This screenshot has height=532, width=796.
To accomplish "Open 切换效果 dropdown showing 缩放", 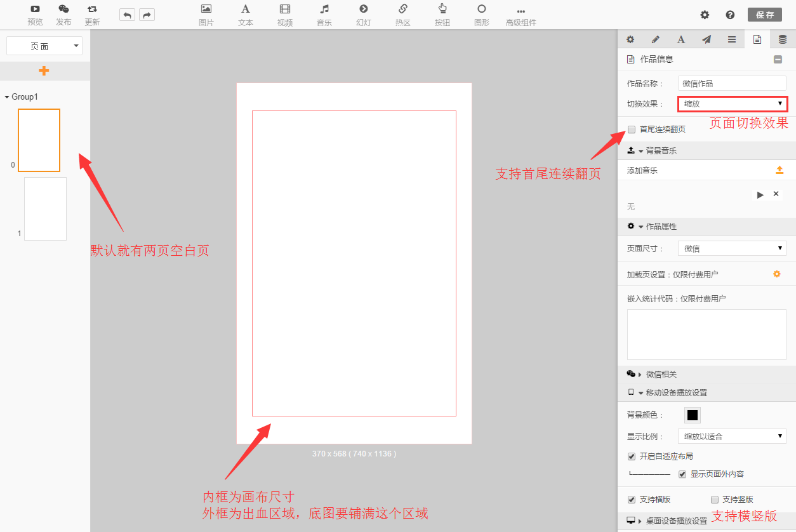I will tap(733, 103).
